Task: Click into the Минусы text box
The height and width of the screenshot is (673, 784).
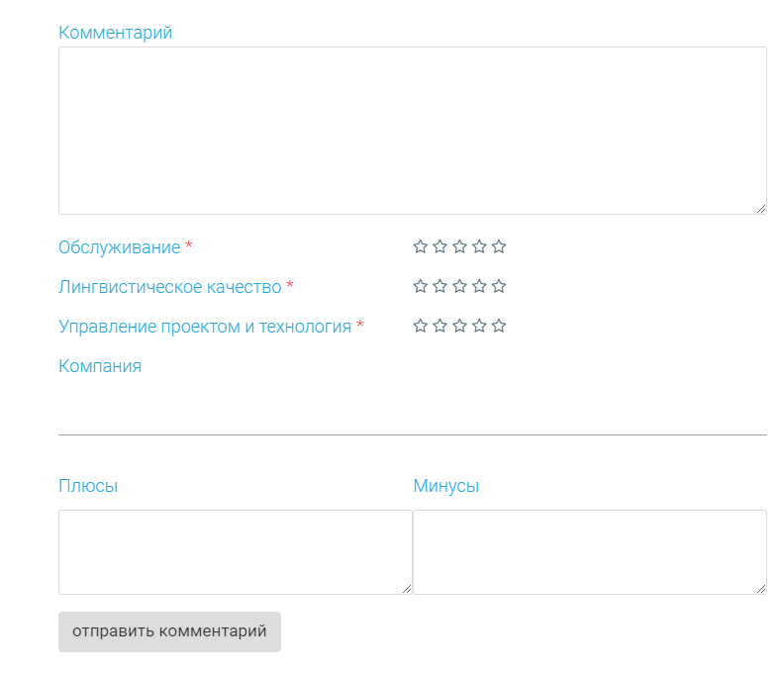Action: click(589, 551)
